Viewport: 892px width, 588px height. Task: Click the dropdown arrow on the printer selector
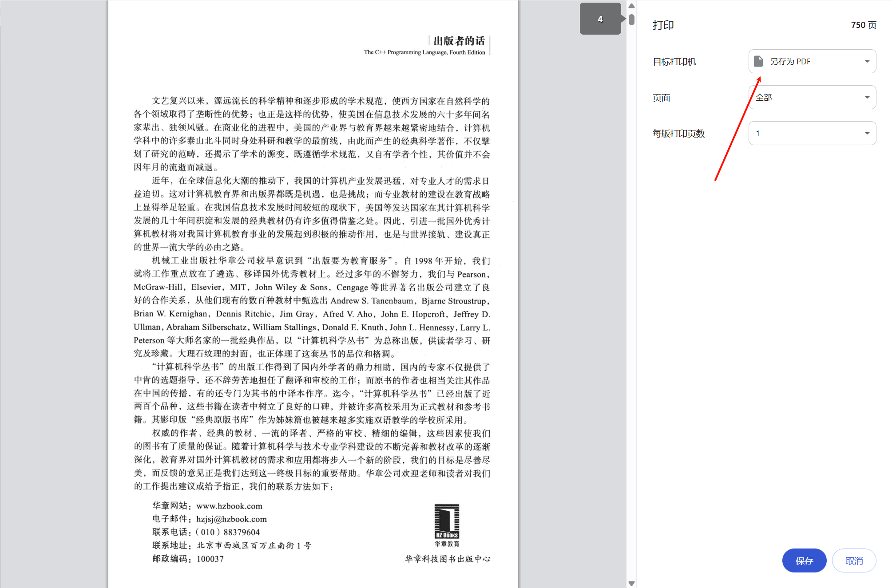click(x=866, y=61)
